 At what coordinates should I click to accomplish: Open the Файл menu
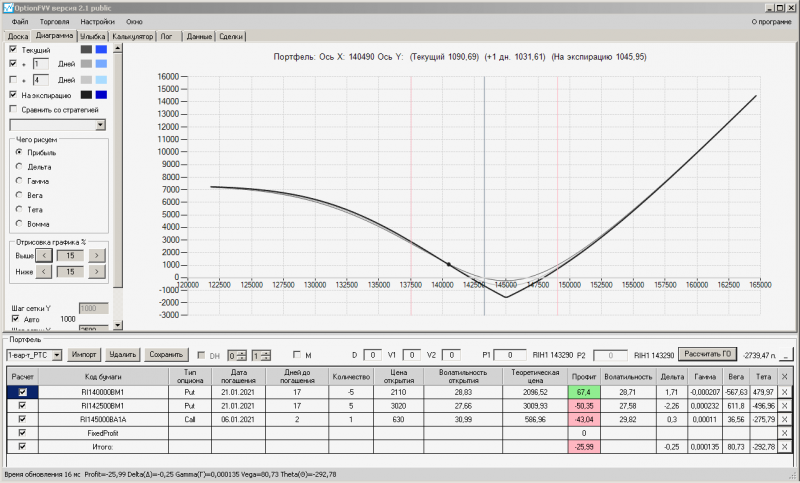20,22
